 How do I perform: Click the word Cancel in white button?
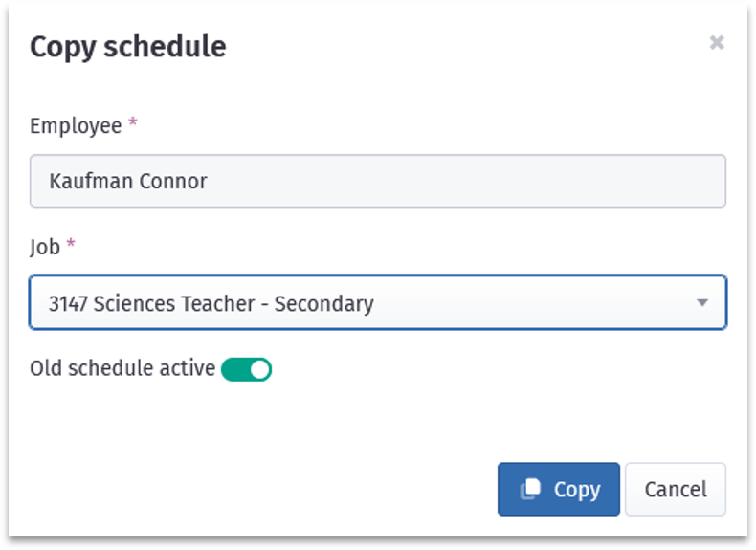coord(676,490)
